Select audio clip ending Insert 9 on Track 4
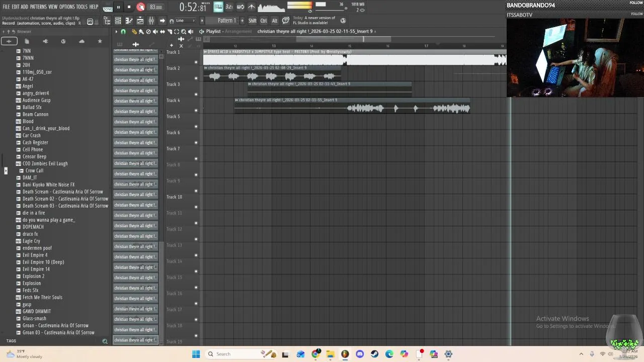This screenshot has width=644, height=362. click(x=352, y=105)
